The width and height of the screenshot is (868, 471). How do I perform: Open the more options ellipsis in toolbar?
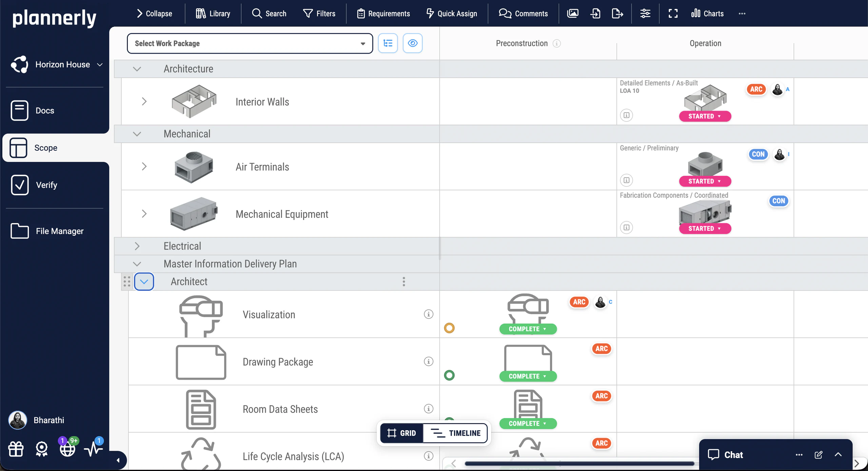tap(742, 14)
